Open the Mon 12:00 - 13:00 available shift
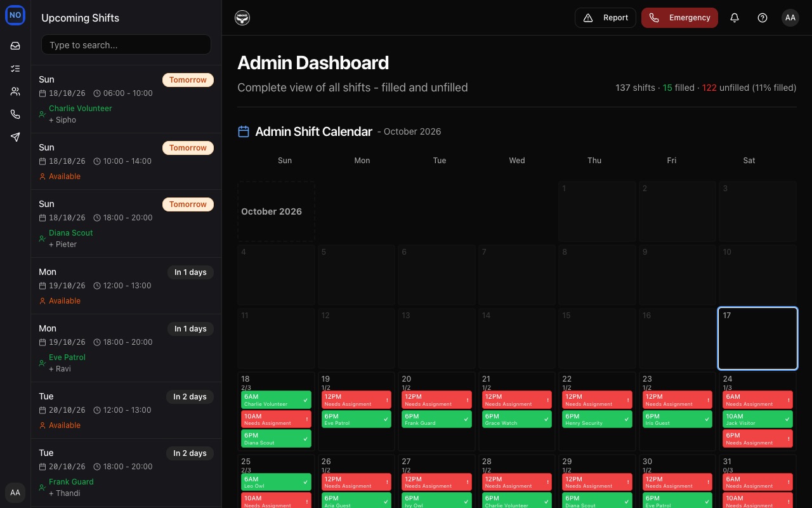 [126, 286]
